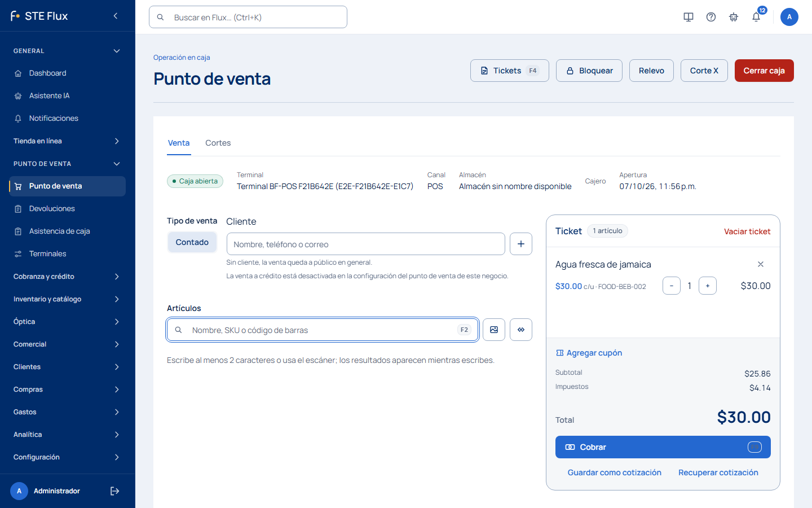Open Devoluciones in the sidebar
This screenshot has height=508, width=812.
(67, 209)
